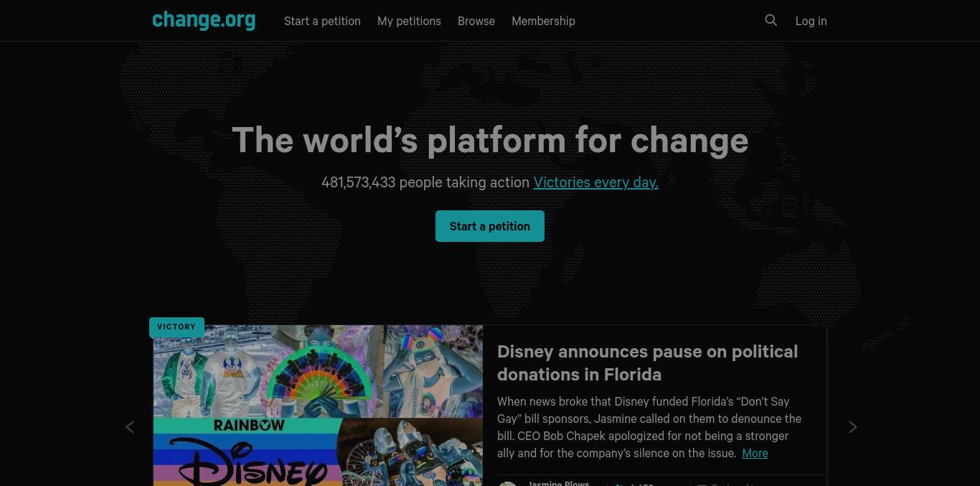This screenshot has height=486, width=980.
Task: Click the featured-in news icon
Action: [x=702, y=485]
